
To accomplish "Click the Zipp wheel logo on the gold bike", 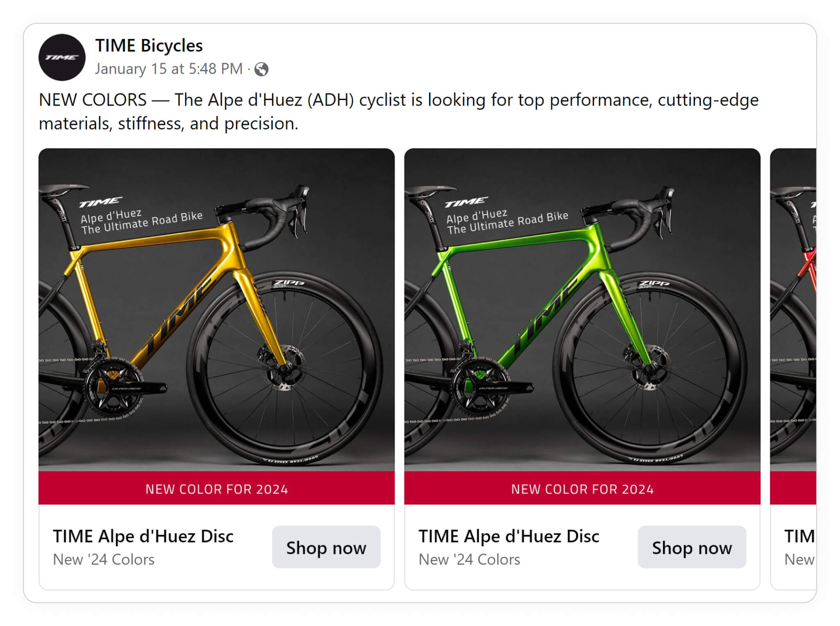I will point(289,283).
